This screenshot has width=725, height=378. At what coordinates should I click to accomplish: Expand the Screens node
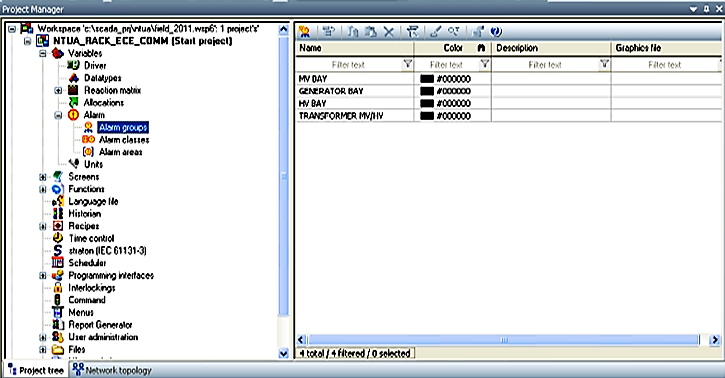pos(43,177)
